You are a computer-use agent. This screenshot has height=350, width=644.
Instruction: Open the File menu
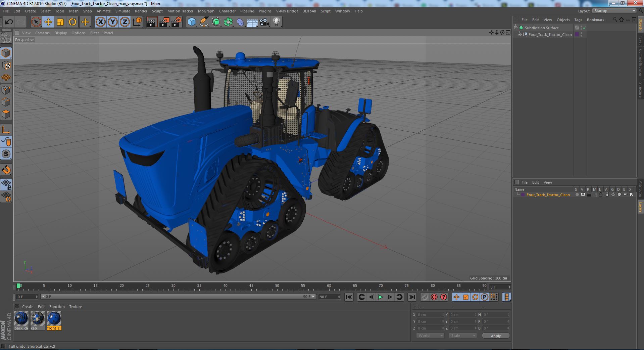click(x=6, y=11)
